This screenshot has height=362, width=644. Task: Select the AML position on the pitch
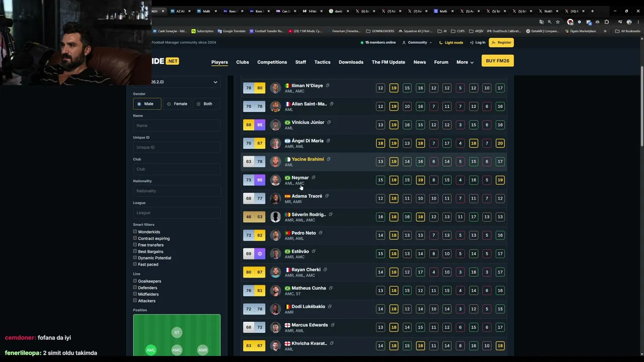pyautogui.click(x=150, y=350)
